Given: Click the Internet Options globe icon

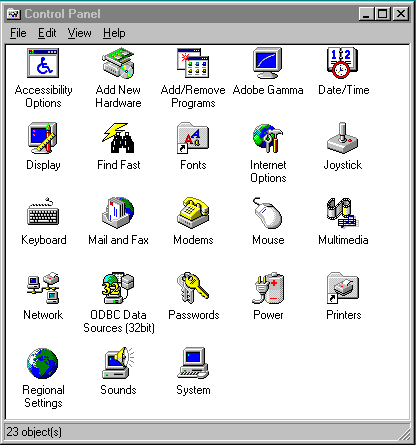Looking at the screenshot, I should (x=268, y=138).
